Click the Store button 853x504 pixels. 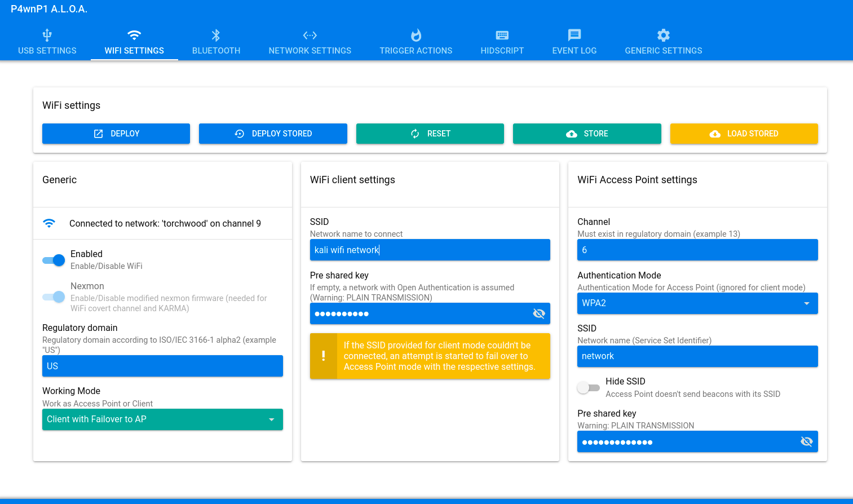coord(586,134)
